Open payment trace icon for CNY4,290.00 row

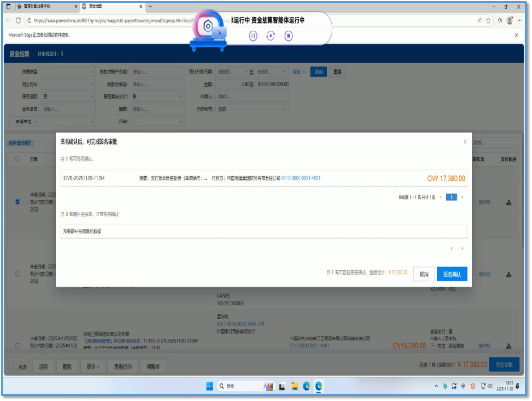(508, 346)
